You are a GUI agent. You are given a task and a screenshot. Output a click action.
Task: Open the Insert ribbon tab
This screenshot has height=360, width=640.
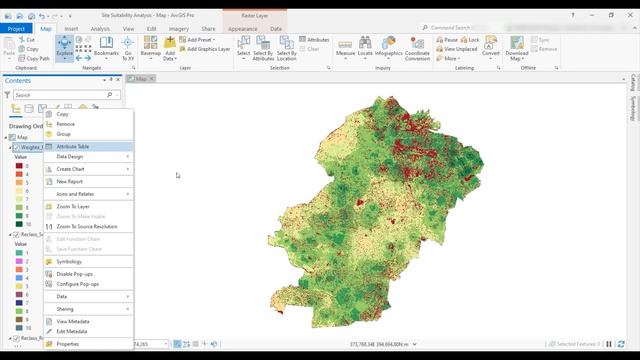coord(71,29)
